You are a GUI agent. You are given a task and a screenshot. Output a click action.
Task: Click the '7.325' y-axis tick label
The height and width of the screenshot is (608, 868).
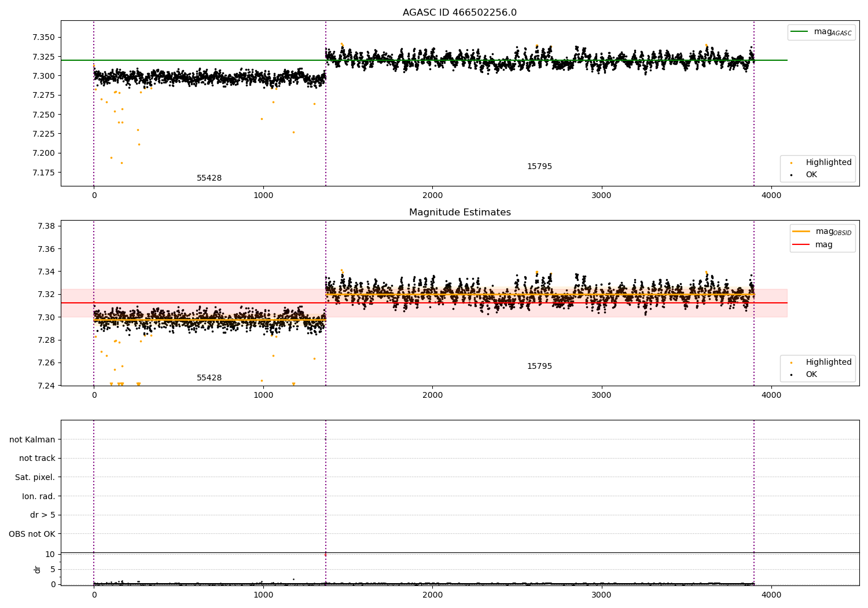(43, 57)
